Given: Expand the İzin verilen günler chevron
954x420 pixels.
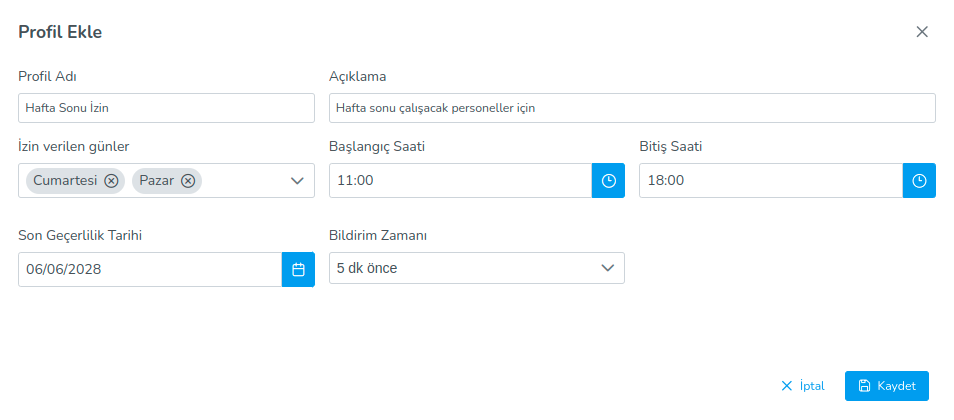Looking at the screenshot, I should (x=297, y=181).
